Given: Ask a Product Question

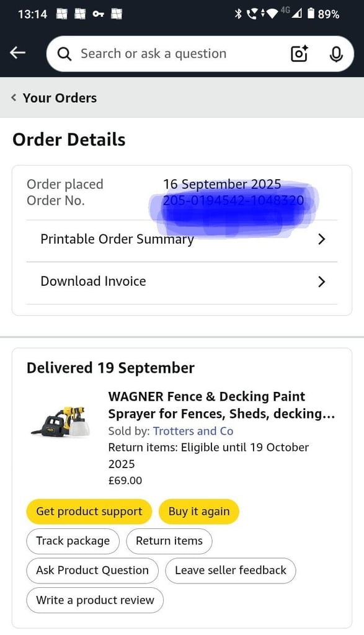Looking at the screenshot, I should pyautogui.click(x=92, y=570).
